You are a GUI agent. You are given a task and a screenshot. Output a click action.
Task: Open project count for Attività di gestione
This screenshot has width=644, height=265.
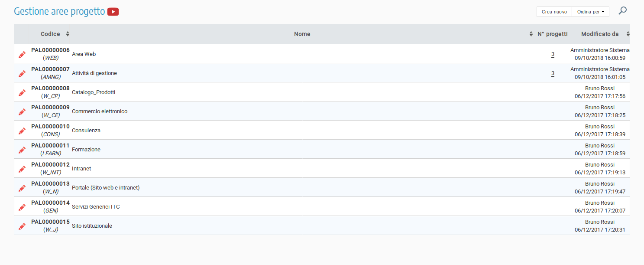553,73
